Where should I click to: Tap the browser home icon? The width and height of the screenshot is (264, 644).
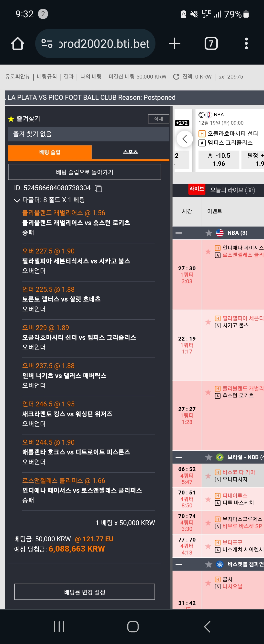click(x=18, y=43)
